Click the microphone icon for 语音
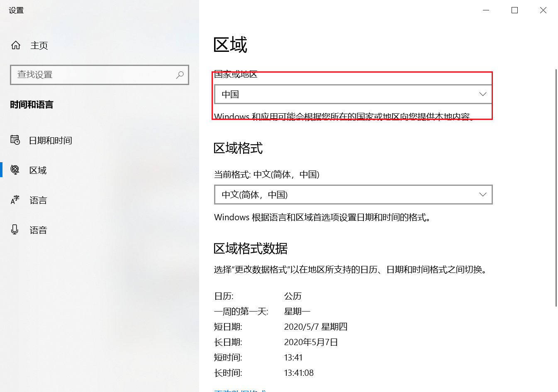Image resolution: width=558 pixels, height=392 pixels. tap(15, 230)
